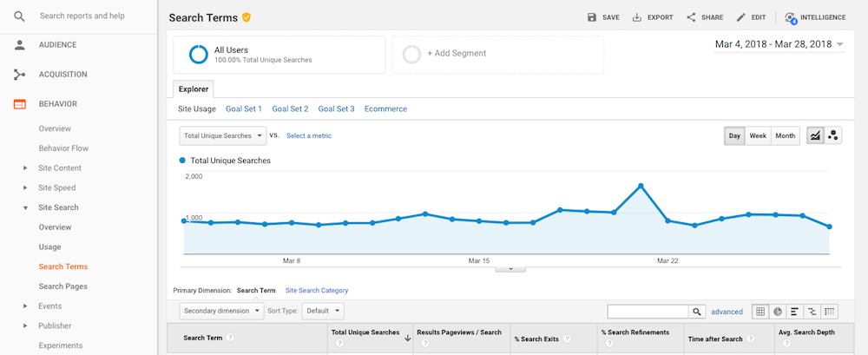Click the Edit pencil icon
The width and height of the screenshot is (868, 355).
(x=740, y=17)
